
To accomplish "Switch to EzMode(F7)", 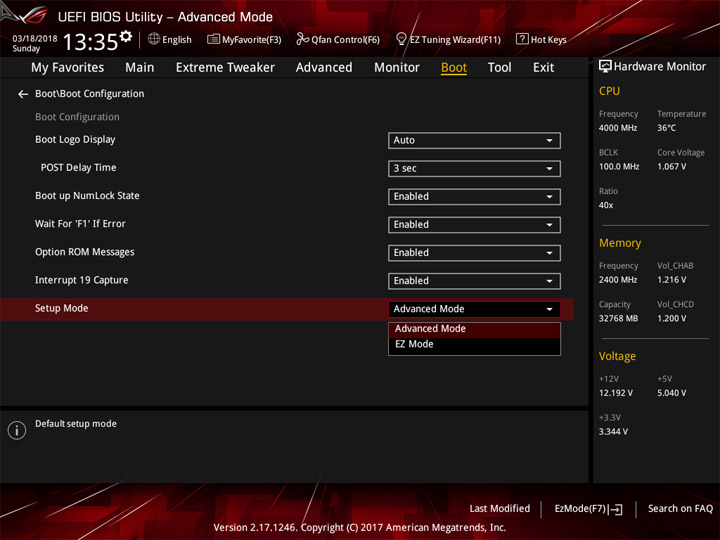I will (x=588, y=509).
